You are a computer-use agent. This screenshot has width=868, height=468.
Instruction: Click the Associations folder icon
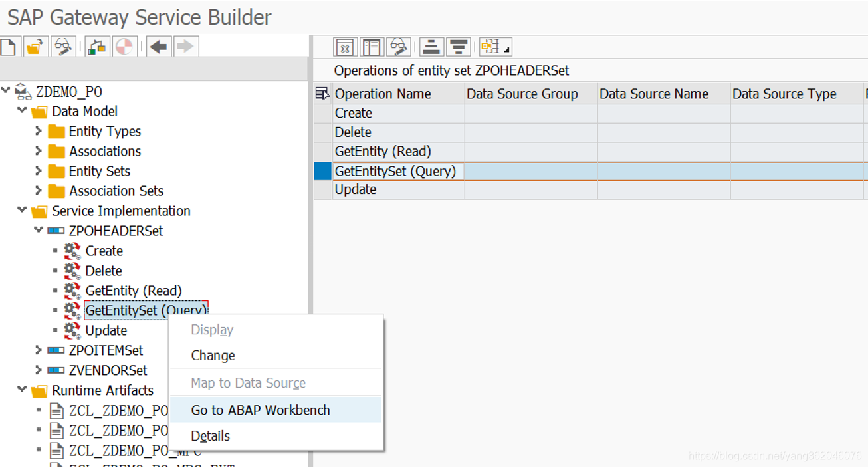(x=56, y=152)
